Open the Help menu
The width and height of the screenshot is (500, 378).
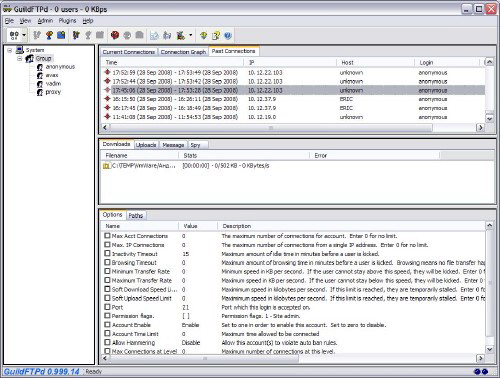pyautogui.click(x=88, y=21)
